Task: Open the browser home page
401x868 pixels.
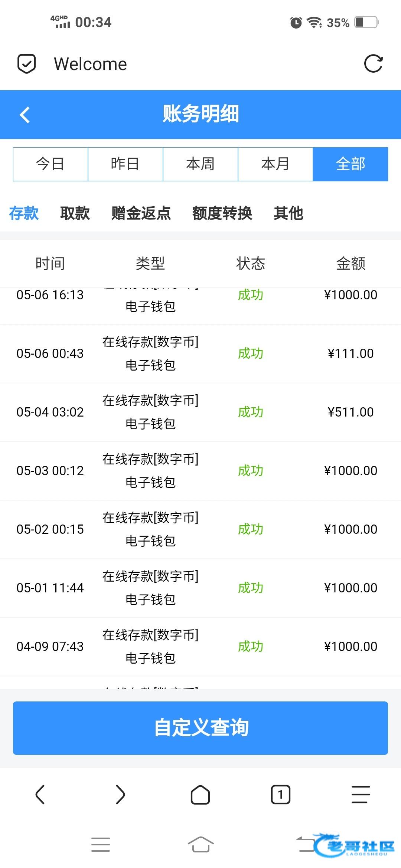Action: coord(200,795)
